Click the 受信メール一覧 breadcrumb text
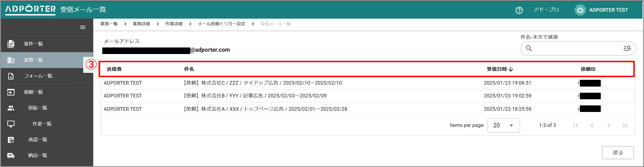Screen dimensions: 644x167 [x=275, y=24]
